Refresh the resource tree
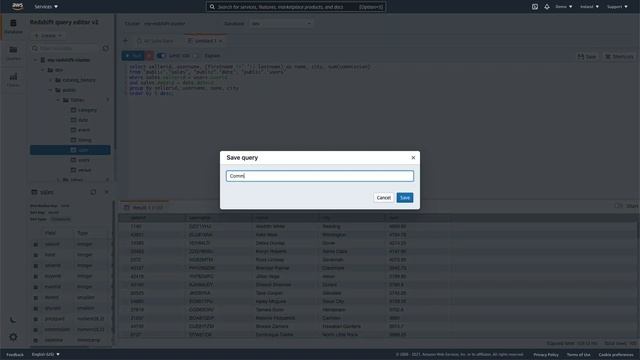Screen dimensions: 640x360 click(105, 48)
